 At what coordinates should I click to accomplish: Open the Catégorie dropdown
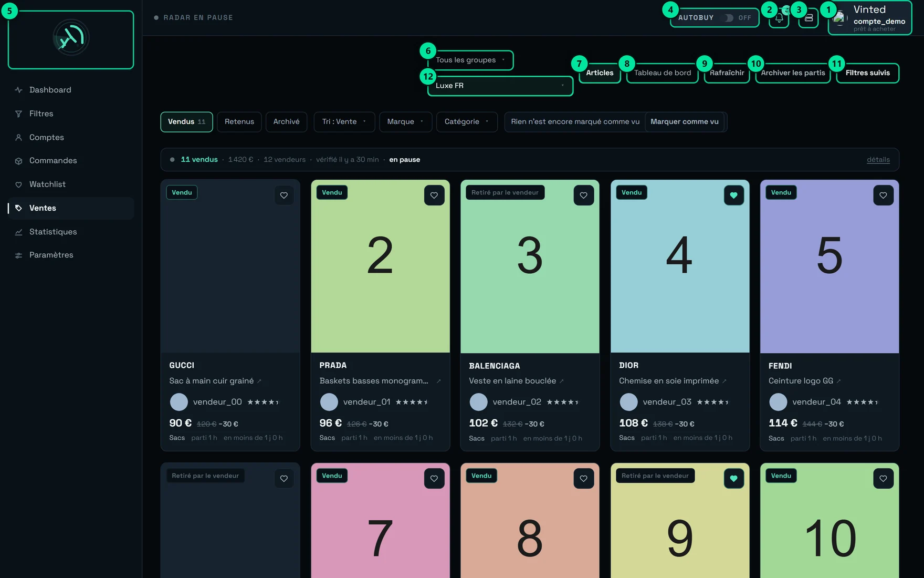tap(467, 122)
